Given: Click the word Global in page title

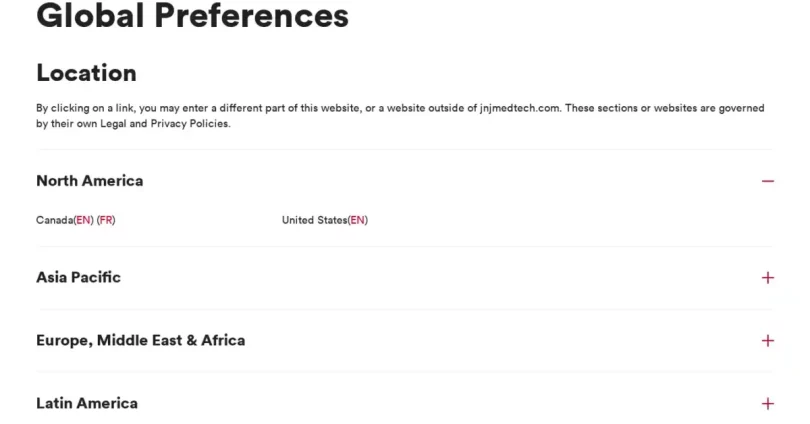Looking at the screenshot, I should pyautogui.click(x=90, y=16).
